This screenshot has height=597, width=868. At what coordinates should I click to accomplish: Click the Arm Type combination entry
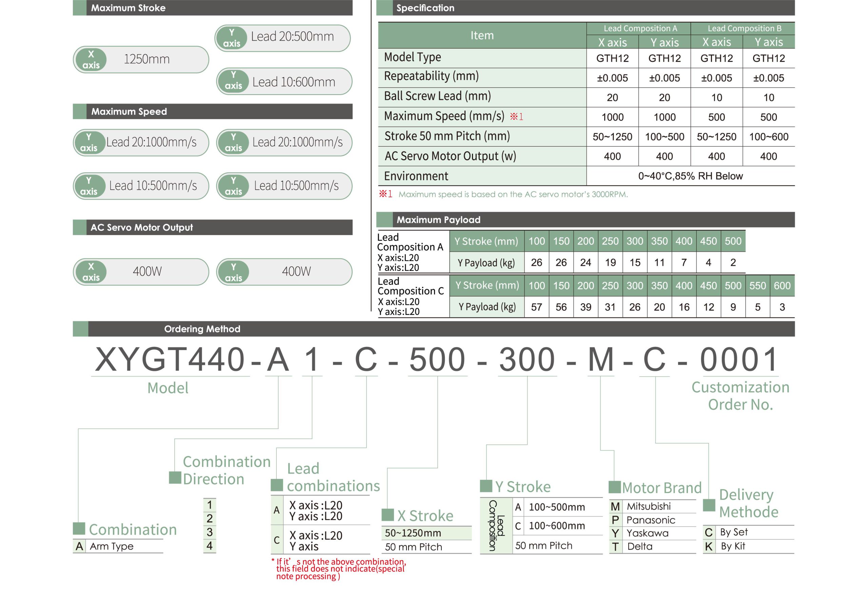tap(112, 546)
